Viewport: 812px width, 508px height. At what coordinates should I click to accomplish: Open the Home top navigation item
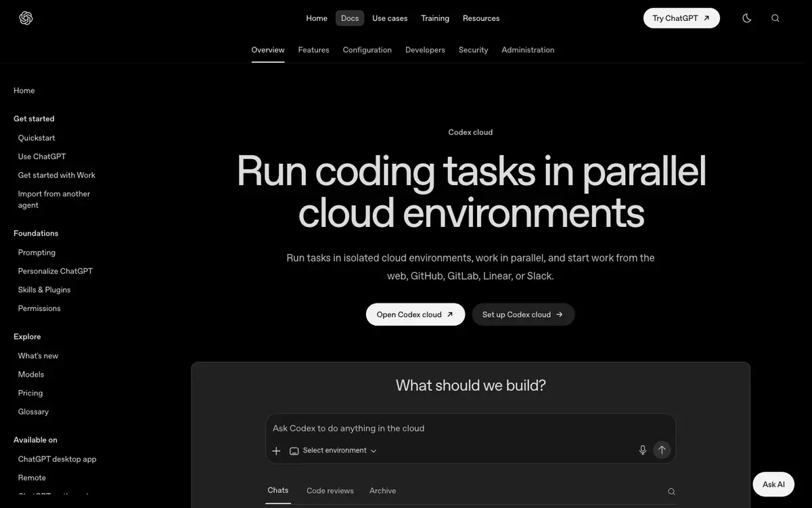pos(317,18)
